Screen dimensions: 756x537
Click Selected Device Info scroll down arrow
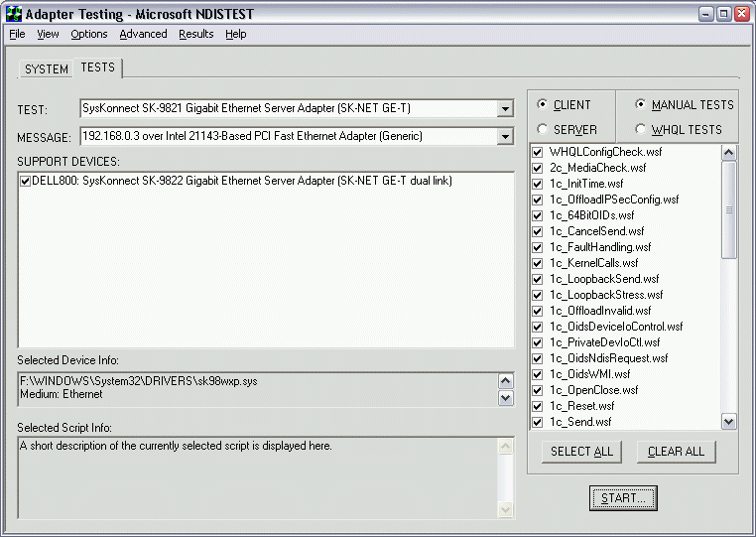click(505, 398)
